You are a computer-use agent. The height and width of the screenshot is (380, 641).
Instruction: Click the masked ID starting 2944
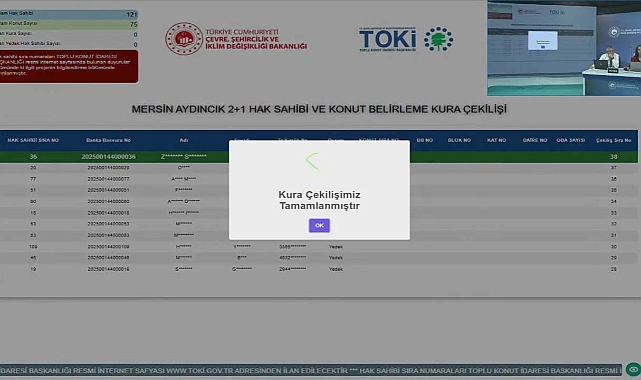tap(292, 269)
